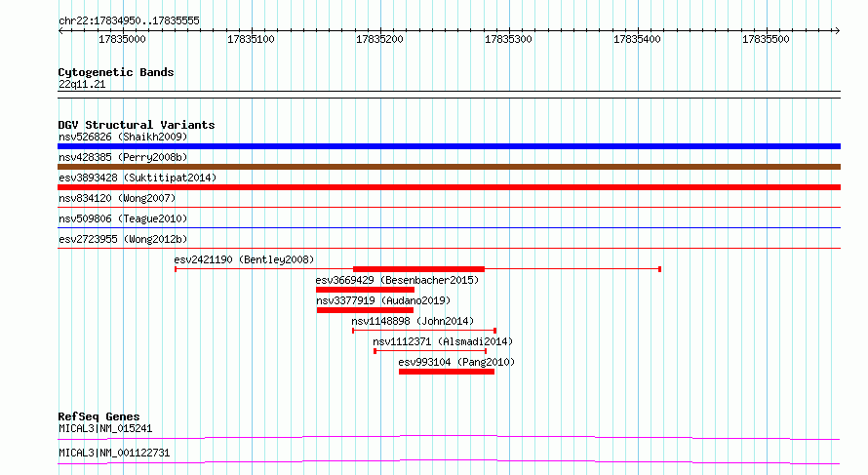Select the nsv1112371 (Alsmadi2014) label
This screenshot has height=475, width=868.
click(443, 341)
